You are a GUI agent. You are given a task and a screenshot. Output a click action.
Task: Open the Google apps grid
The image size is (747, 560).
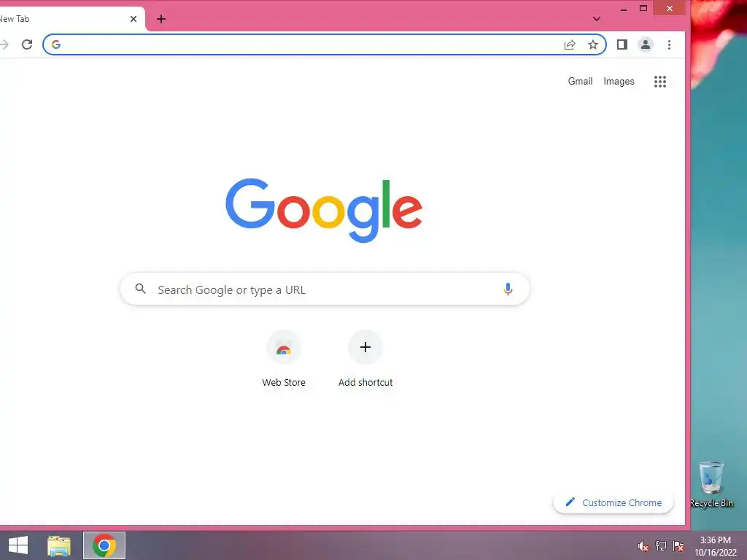659,82
